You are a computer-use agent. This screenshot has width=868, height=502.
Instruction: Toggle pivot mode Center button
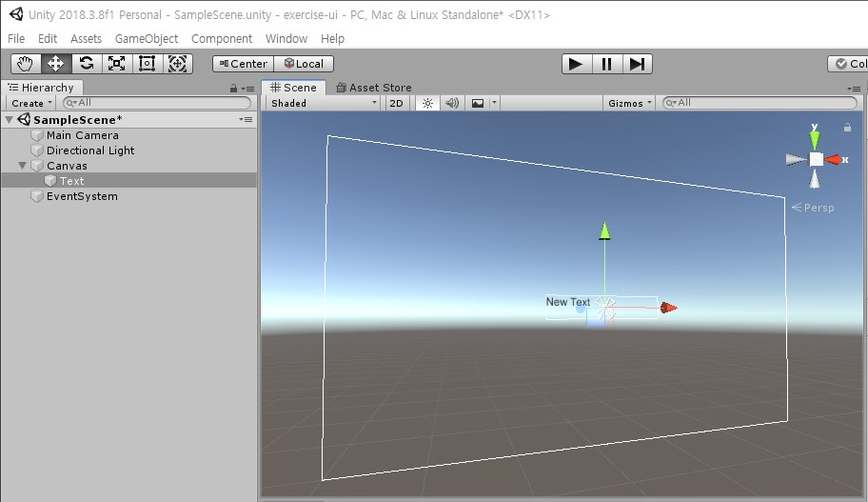click(243, 64)
